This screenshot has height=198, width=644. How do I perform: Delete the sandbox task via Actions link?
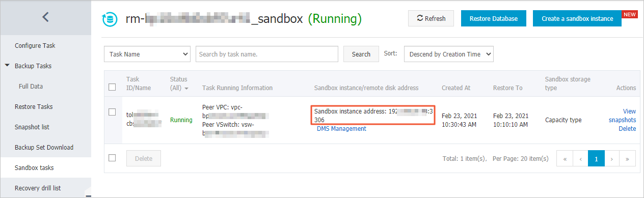627,129
